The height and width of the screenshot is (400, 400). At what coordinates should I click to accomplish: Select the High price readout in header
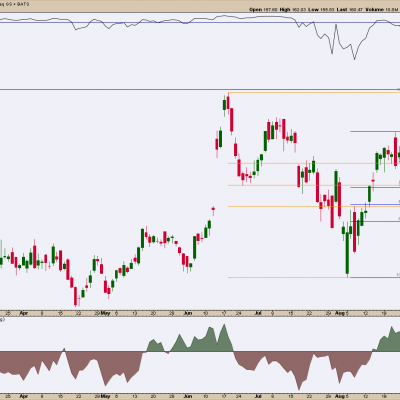[x=293, y=10]
